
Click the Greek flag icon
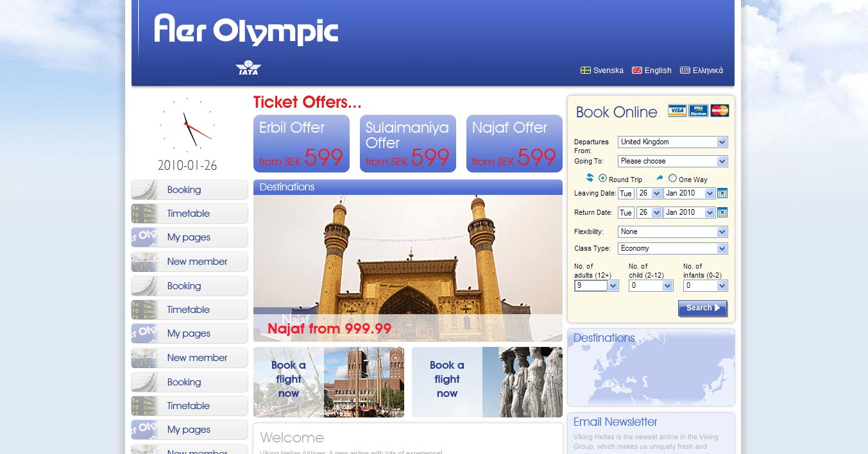(685, 71)
